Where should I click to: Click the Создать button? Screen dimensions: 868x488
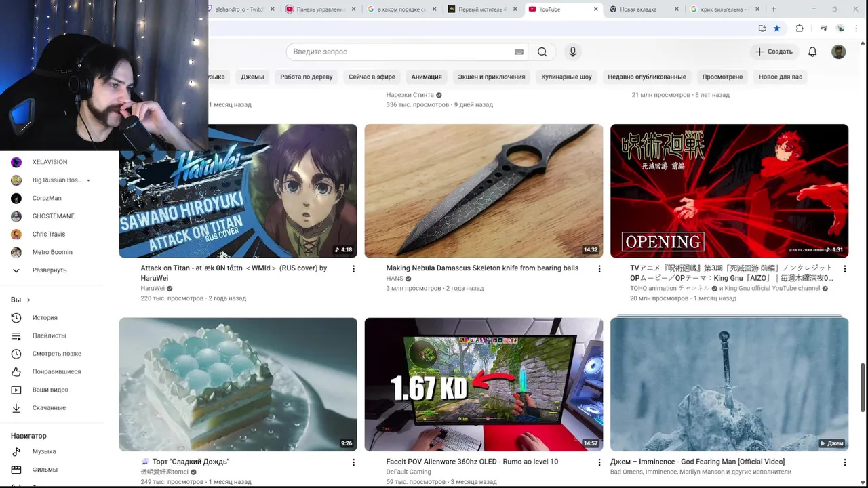point(774,52)
